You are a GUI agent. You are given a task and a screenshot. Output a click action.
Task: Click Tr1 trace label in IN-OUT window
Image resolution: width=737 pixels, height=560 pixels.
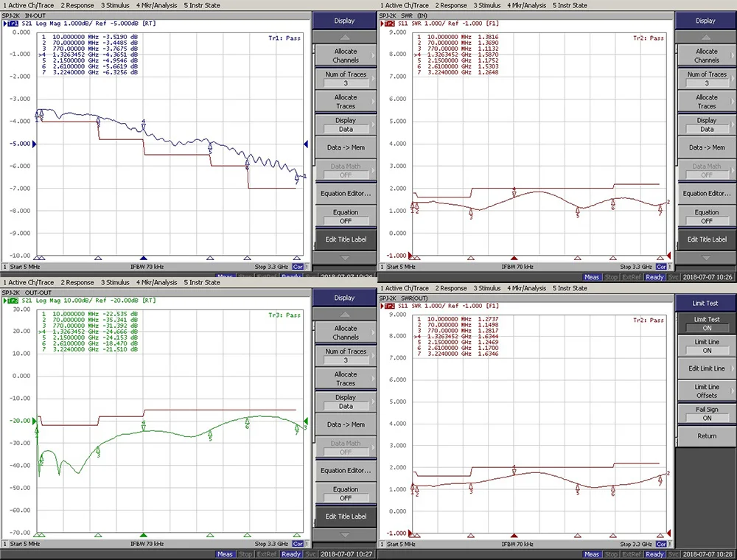[11, 24]
